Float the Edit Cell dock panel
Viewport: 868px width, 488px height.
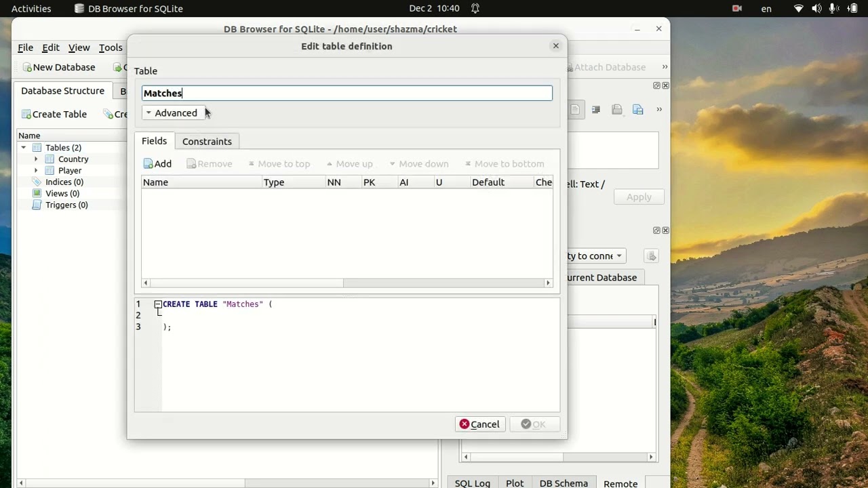click(656, 85)
